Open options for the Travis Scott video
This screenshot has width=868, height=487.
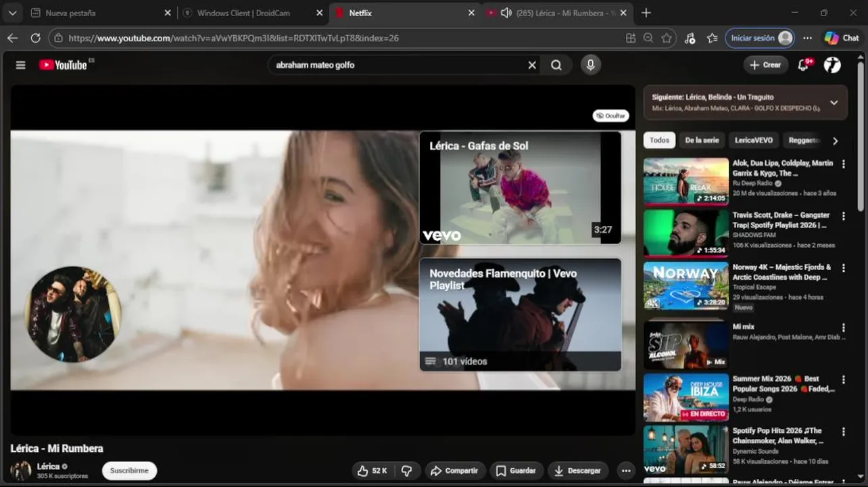click(843, 216)
